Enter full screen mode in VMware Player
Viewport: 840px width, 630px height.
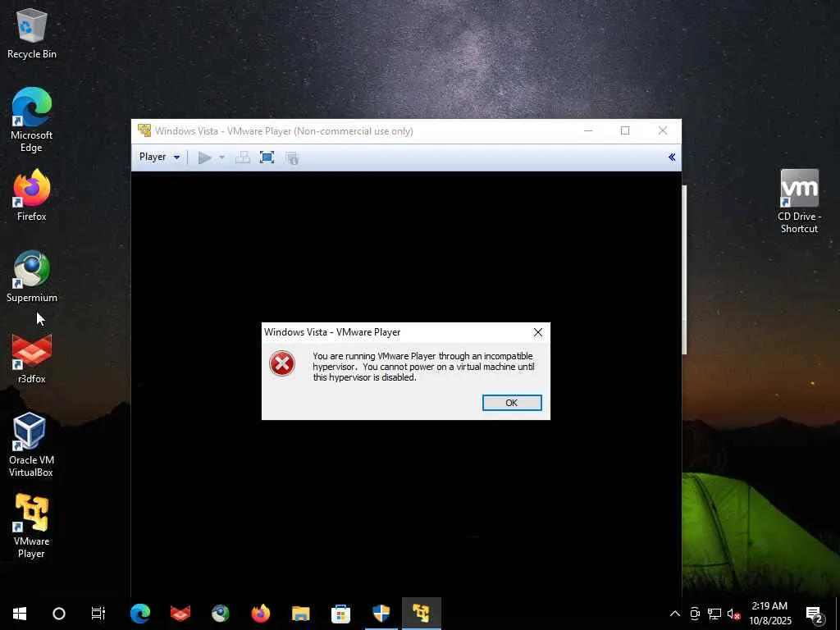(267, 157)
